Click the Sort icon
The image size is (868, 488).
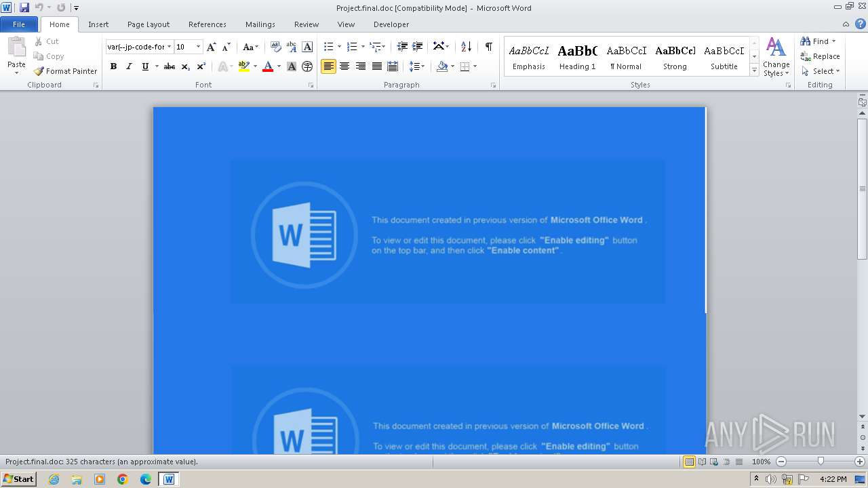(466, 47)
